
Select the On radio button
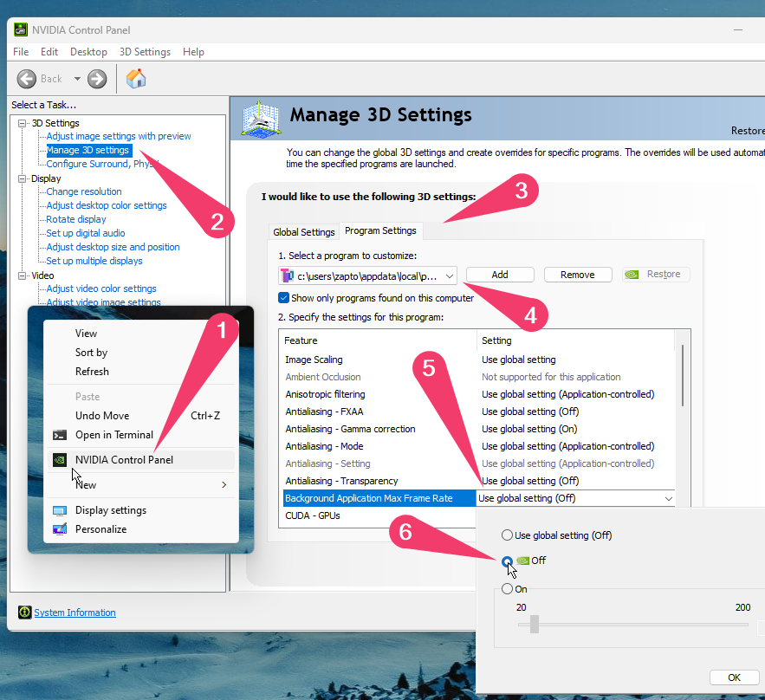[x=507, y=589]
